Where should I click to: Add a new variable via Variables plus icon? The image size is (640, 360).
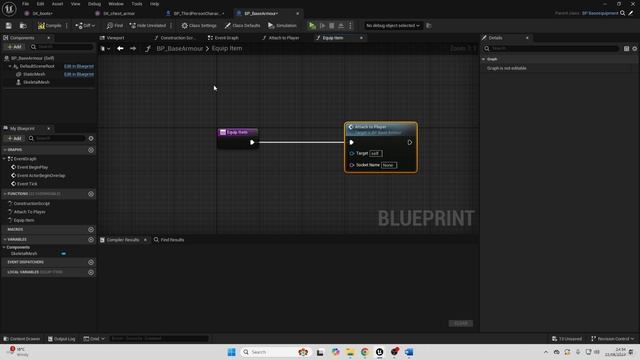91,240
